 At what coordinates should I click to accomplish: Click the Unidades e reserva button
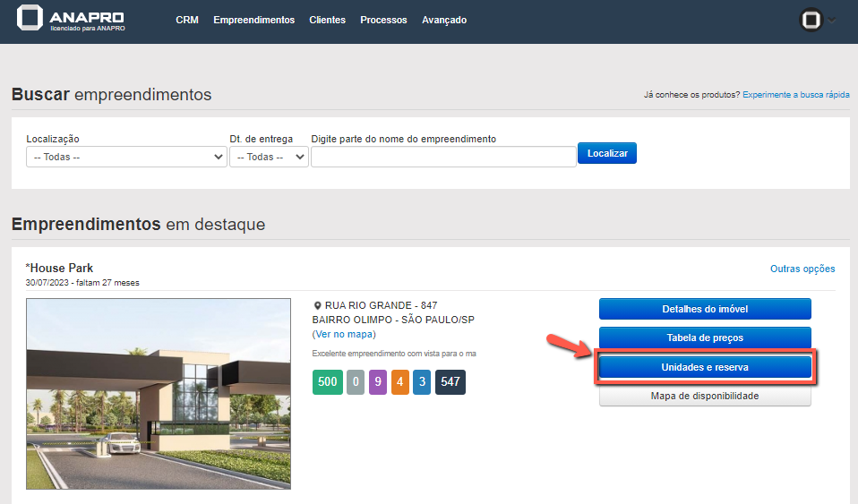click(705, 368)
